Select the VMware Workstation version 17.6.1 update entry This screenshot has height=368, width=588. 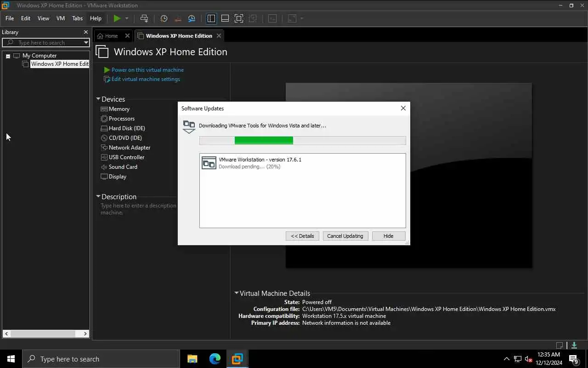tap(303, 163)
